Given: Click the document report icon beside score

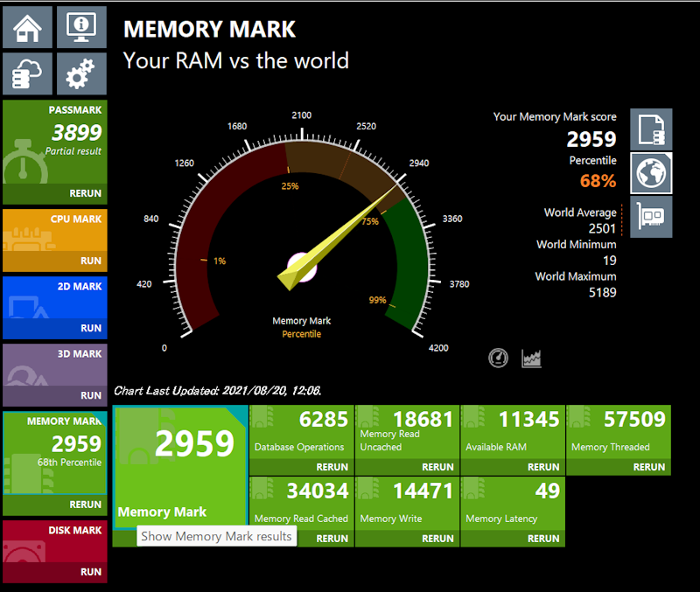Looking at the screenshot, I should click(651, 129).
